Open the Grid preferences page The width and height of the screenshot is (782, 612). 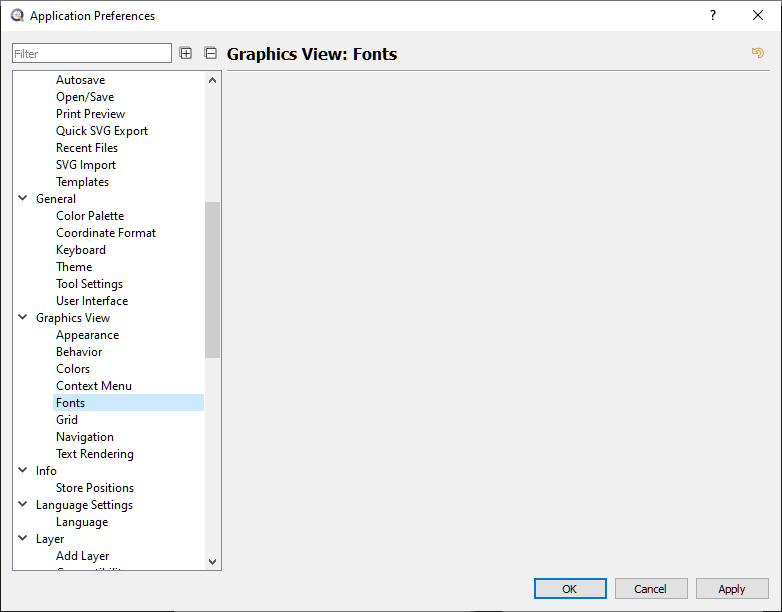coord(67,420)
